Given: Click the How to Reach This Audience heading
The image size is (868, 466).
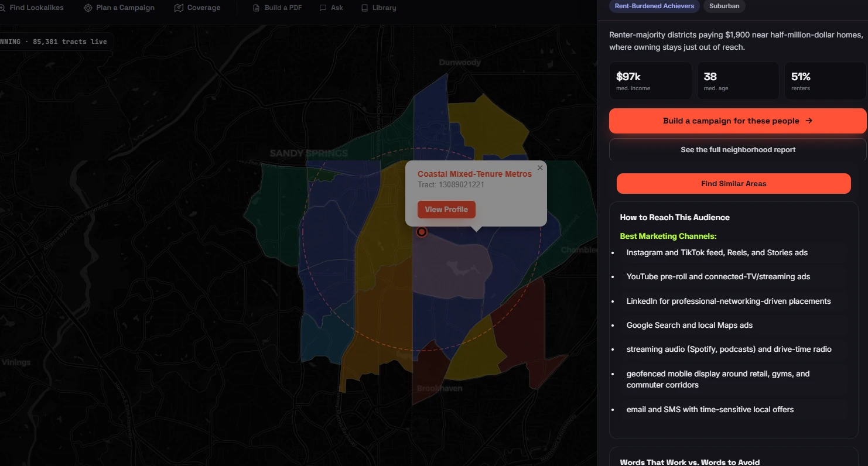Looking at the screenshot, I should pos(675,217).
